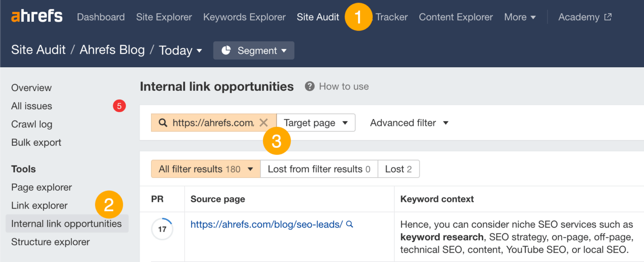Image resolution: width=644 pixels, height=262 pixels.
Task: Click the Ahrefs logo
Action: click(36, 16)
